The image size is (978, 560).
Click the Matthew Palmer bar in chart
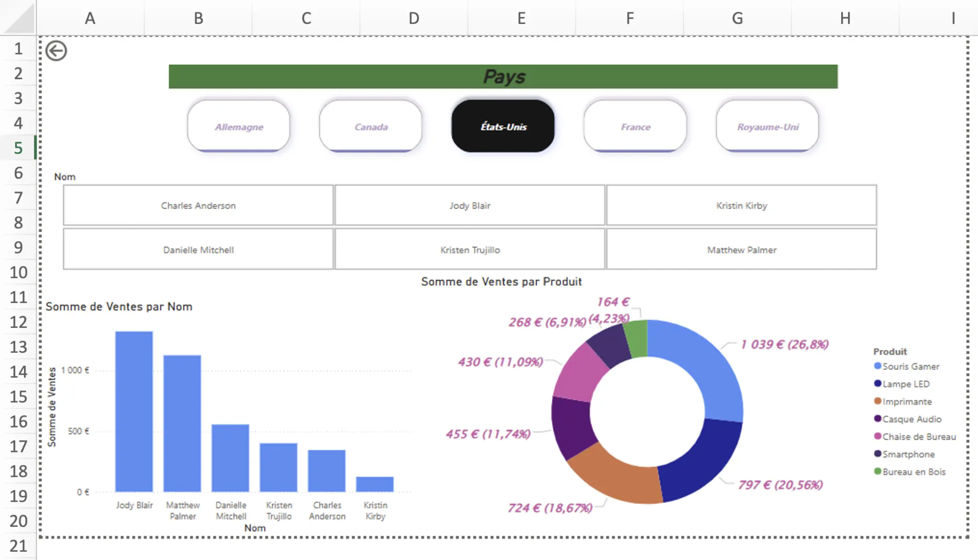coord(182,423)
